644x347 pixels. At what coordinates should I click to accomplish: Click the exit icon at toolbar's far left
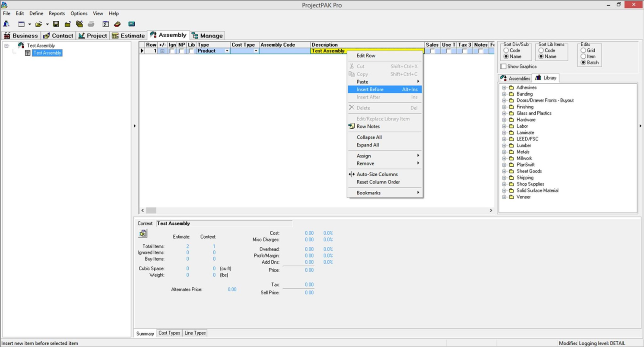(7, 24)
